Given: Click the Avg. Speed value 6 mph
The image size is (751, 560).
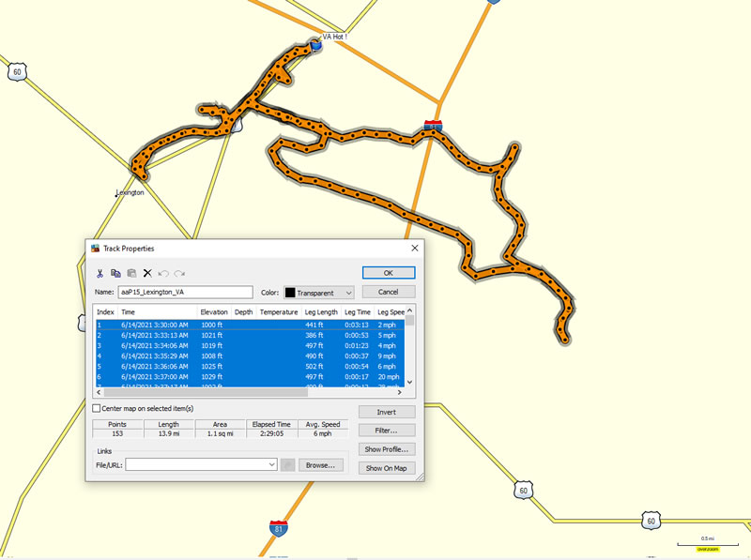Looking at the screenshot, I should click(323, 433).
